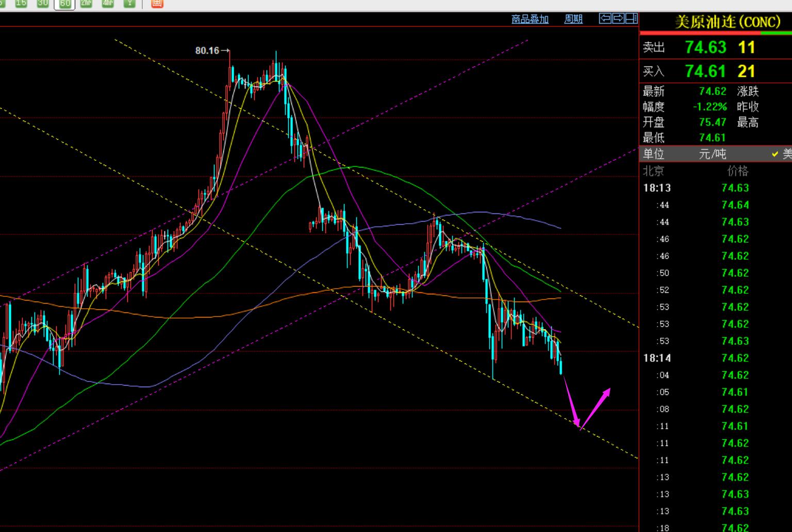Click the 最新 value 74.62
792x532 pixels.
pos(713,91)
